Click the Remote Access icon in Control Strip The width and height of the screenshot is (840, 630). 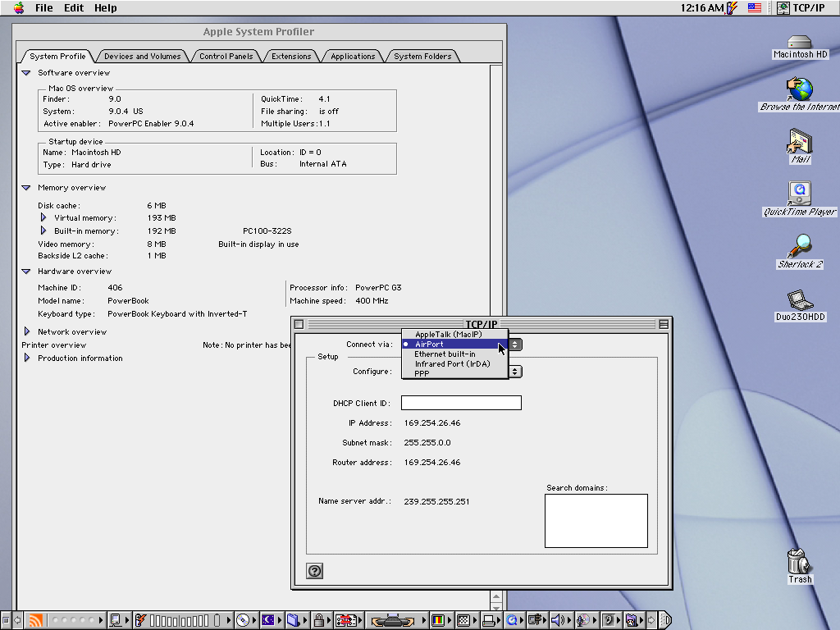click(x=535, y=620)
